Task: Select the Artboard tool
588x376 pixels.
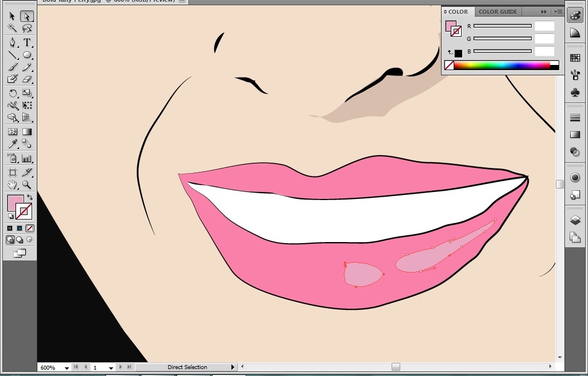Action: 12,172
